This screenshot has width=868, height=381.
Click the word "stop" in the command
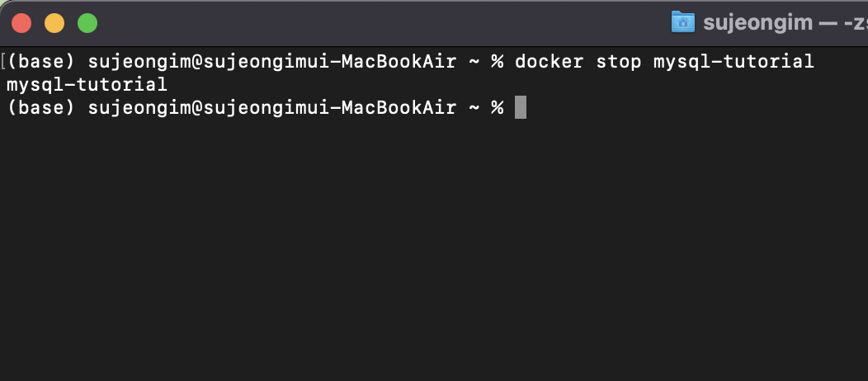pos(618,62)
